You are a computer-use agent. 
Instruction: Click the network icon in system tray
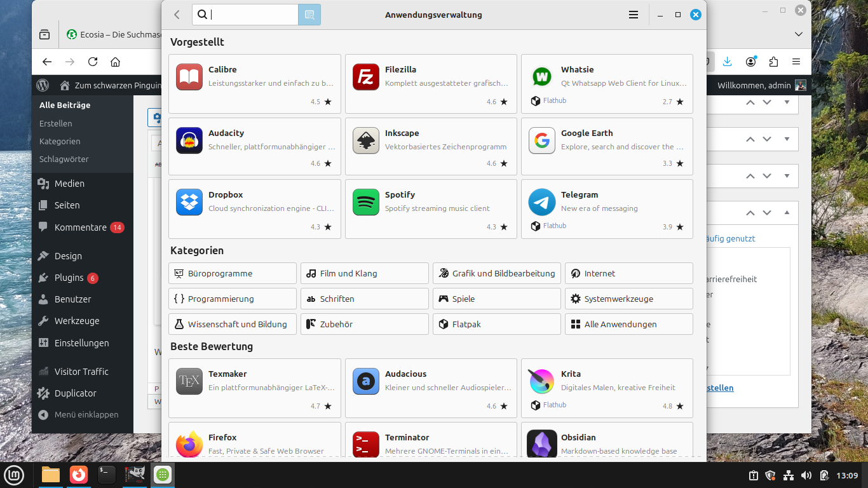[789, 475]
